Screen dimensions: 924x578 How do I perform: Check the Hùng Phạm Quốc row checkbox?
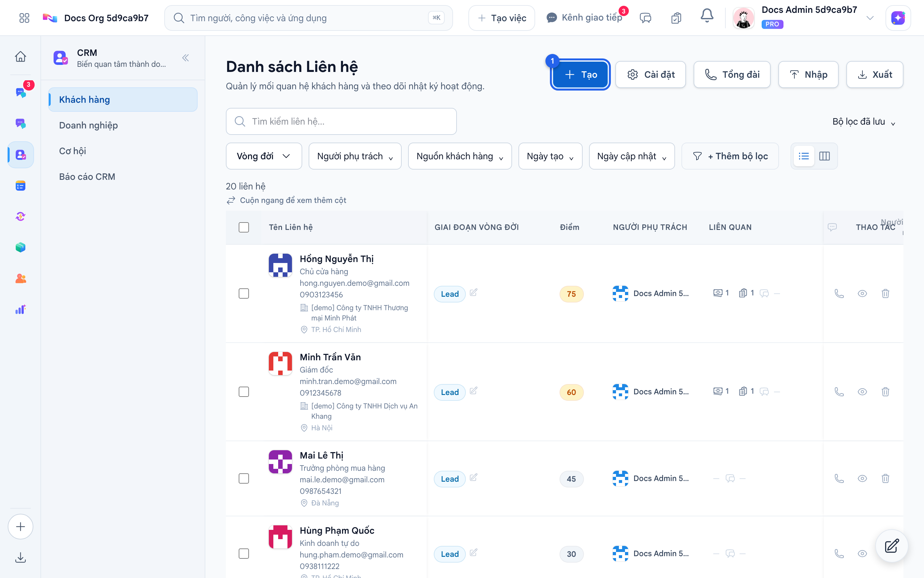point(244,554)
